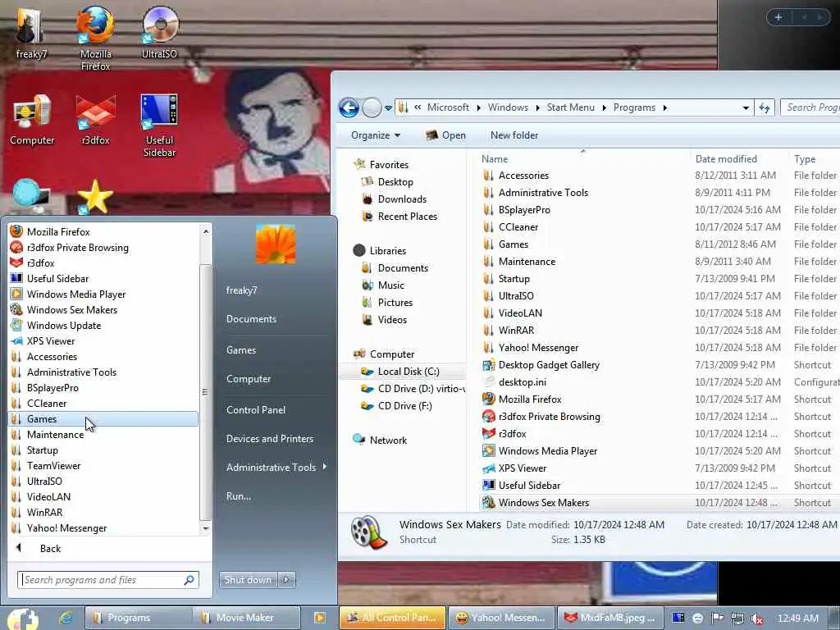
Task: Open the Organize dropdown menu
Action: click(376, 135)
